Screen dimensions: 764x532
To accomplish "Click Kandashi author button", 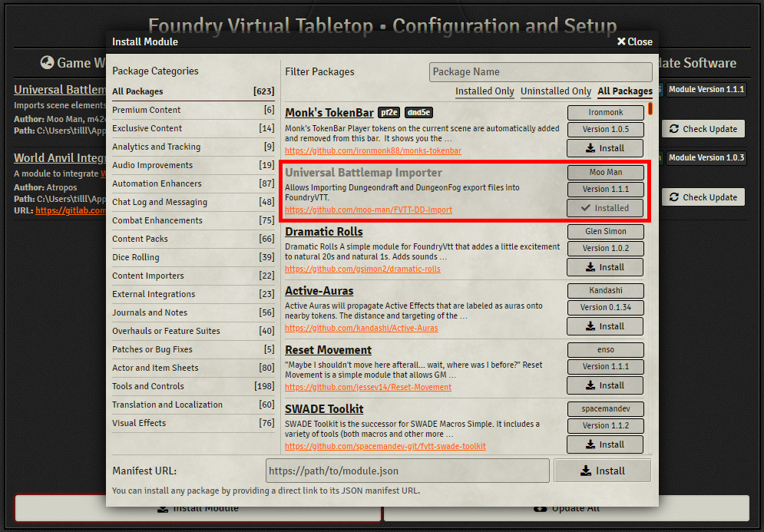I will click(605, 291).
